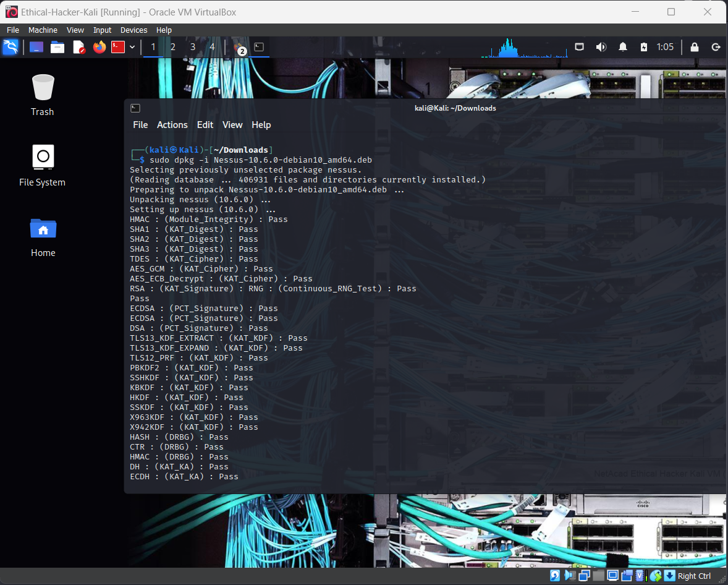This screenshot has height=585, width=728.
Task: Launch Firefox from the Kali panel
Action: (x=99, y=47)
